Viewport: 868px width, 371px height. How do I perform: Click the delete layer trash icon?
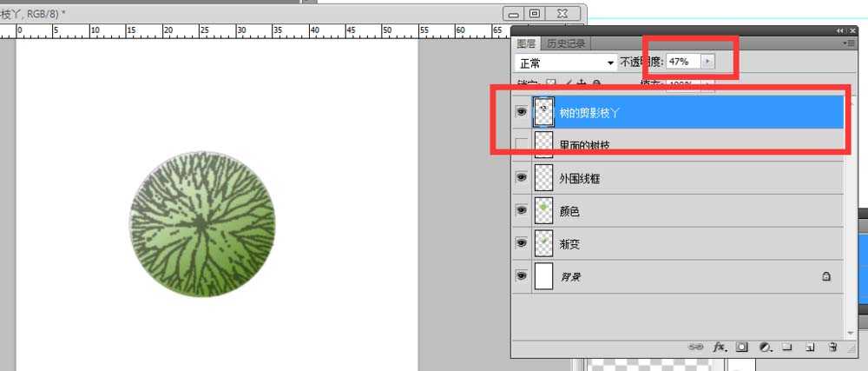[x=832, y=348]
